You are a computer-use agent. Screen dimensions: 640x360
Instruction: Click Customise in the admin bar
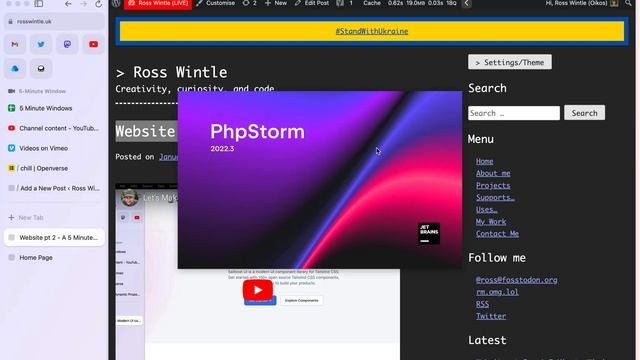coord(216,3)
